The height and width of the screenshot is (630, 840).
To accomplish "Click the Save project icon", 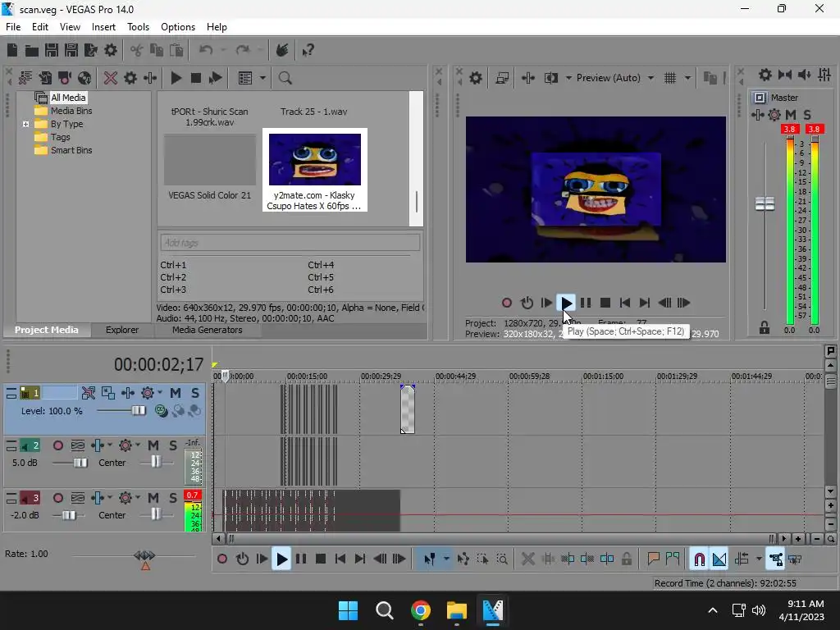I will [x=52, y=50].
